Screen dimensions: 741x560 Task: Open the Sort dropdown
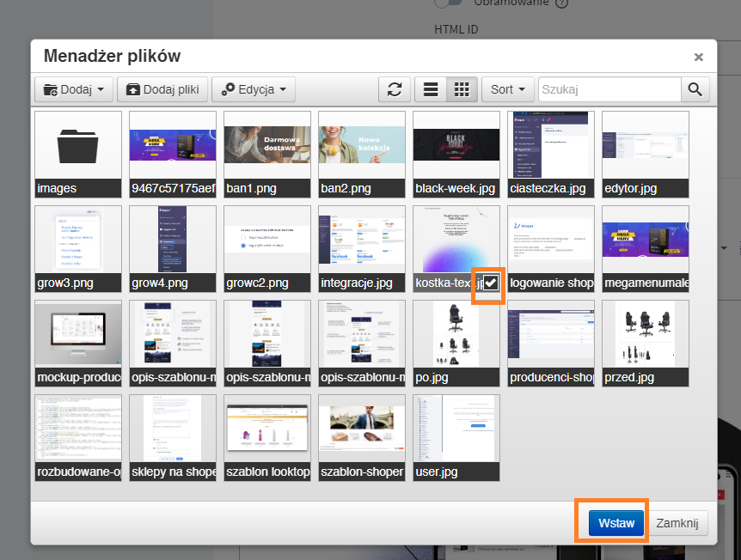point(507,89)
